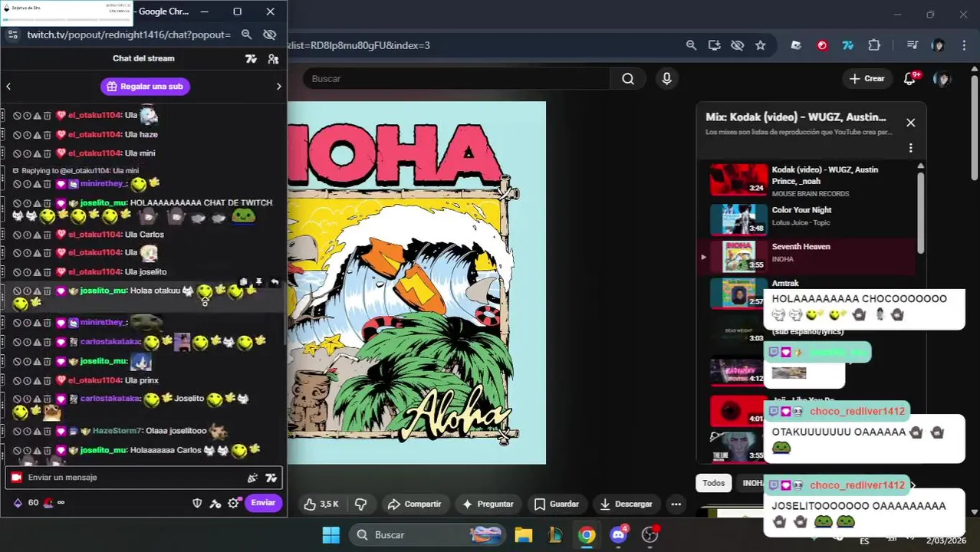Like the video showing 3,5 K
Viewport: 980px width, 552px height.
(x=321, y=504)
